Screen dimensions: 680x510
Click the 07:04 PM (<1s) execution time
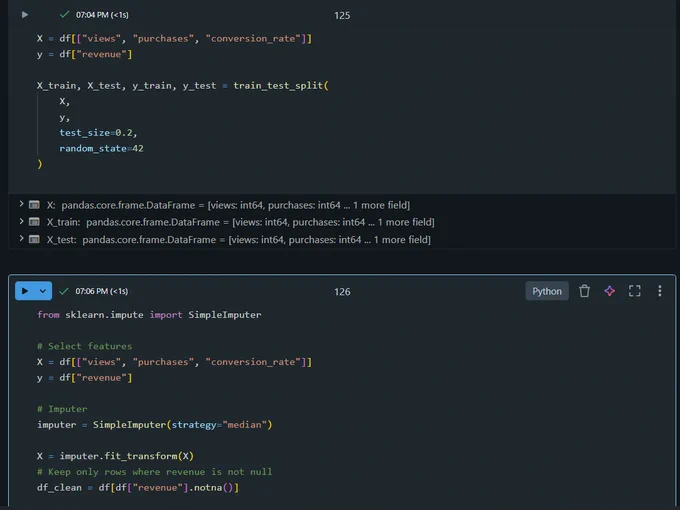pyautogui.click(x=102, y=15)
